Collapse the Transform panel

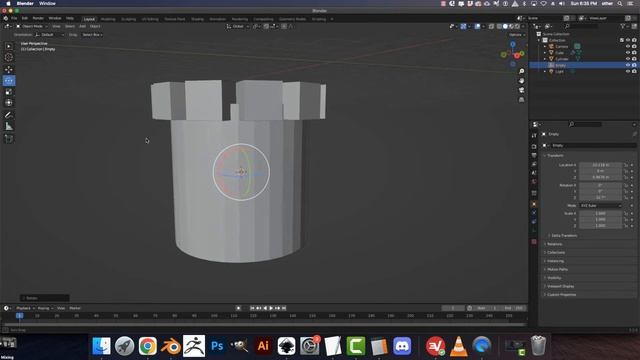pyautogui.click(x=554, y=156)
